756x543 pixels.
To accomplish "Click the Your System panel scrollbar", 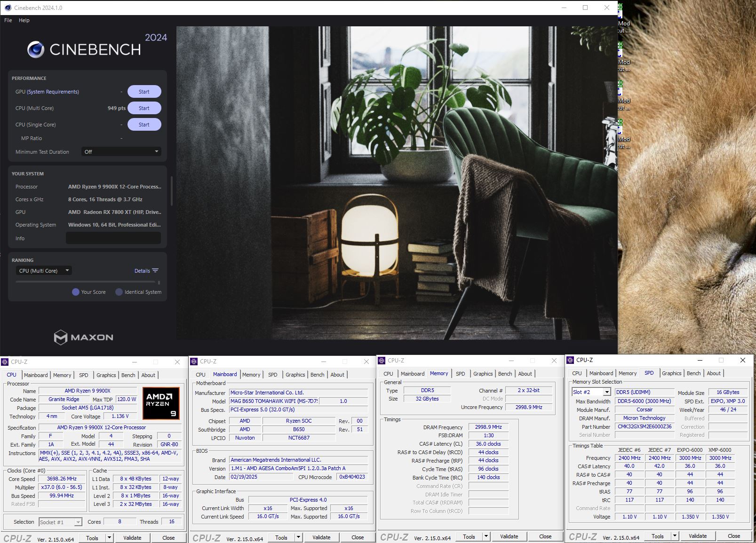I will click(x=172, y=191).
